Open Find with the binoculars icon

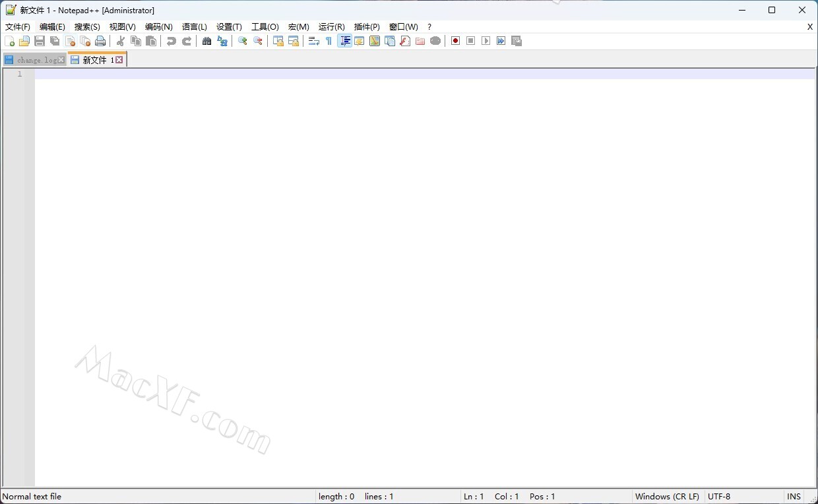pos(206,41)
